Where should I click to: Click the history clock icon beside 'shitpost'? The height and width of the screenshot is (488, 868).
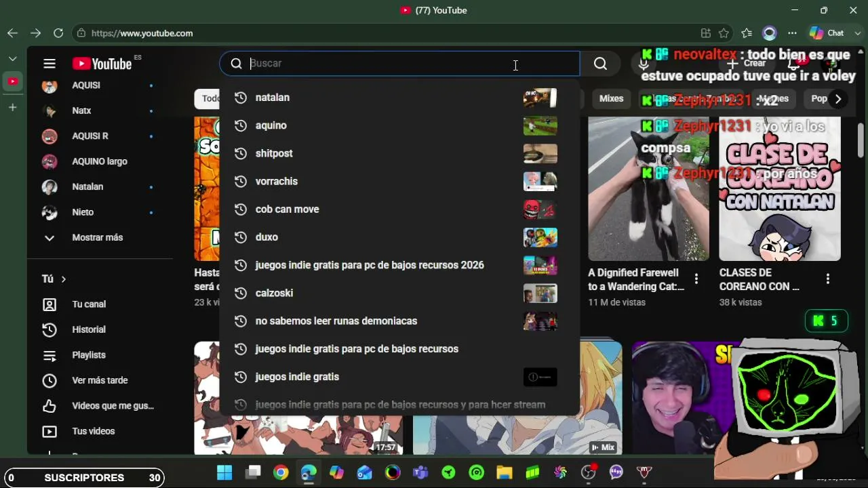240,153
